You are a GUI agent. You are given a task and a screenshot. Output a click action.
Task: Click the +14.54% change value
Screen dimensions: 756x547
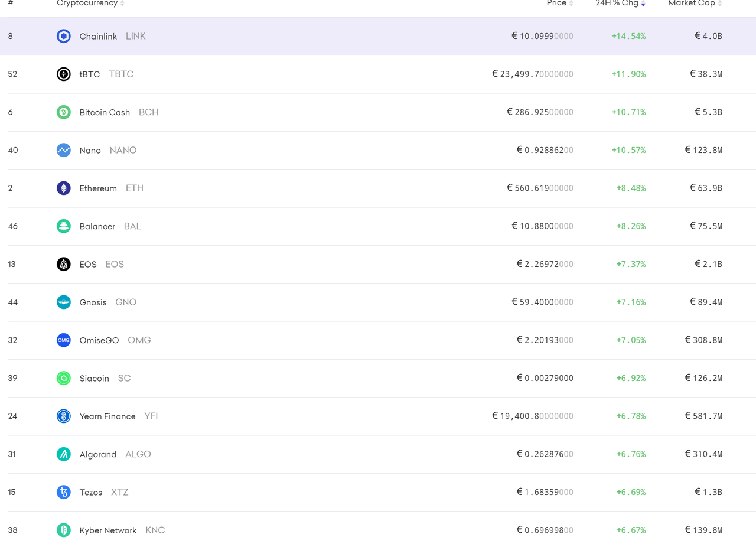(628, 36)
